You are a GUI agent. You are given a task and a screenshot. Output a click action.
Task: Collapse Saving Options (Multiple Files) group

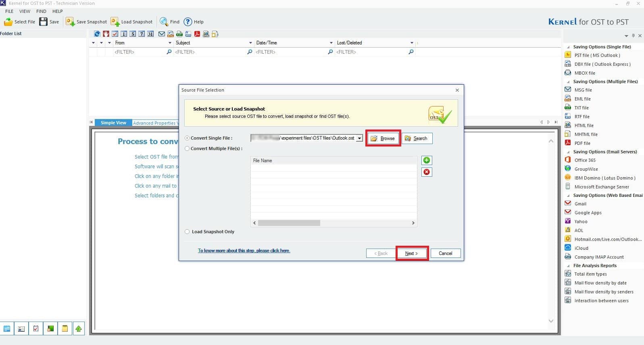tap(569, 82)
